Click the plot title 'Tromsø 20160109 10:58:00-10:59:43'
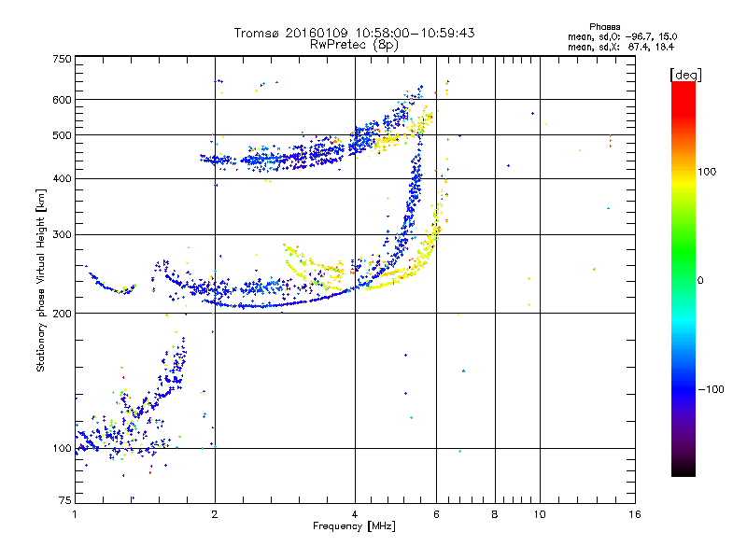This screenshot has height=560, width=747. pyautogui.click(x=354, y=33)
